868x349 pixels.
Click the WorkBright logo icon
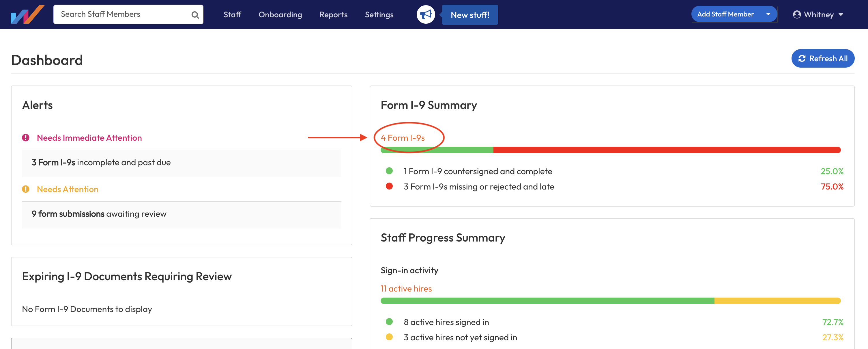click(27, 14)
